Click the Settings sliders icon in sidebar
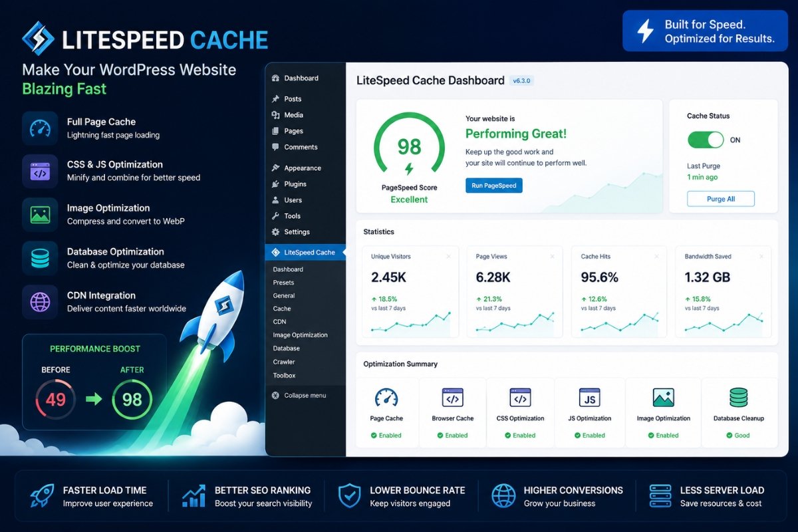Screen dimensions: 798x532 [275, 232]
